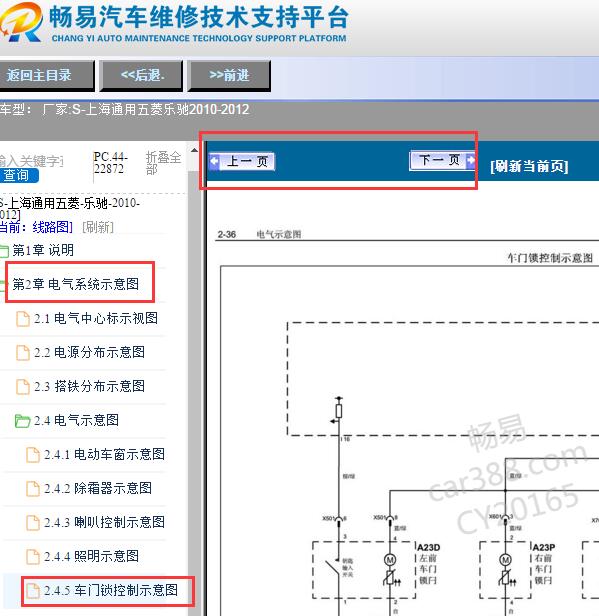Click the 车门锁控制示意图 diagram title

[550, 258]
